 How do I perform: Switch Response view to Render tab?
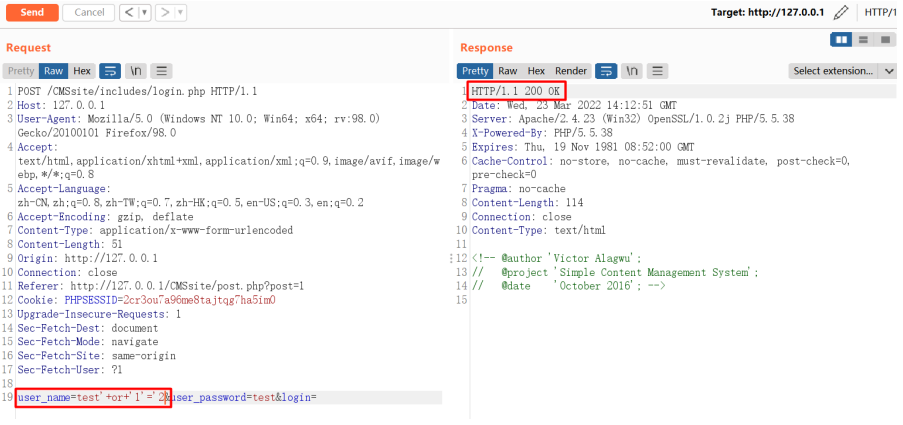coord(571,71)
